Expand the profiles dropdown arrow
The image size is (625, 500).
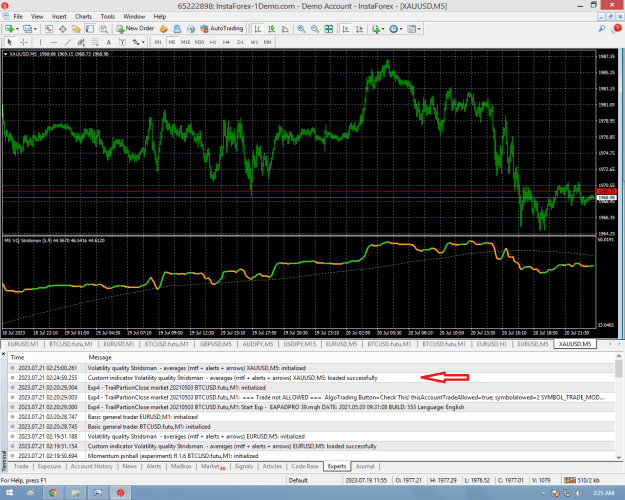click(35, 29)
